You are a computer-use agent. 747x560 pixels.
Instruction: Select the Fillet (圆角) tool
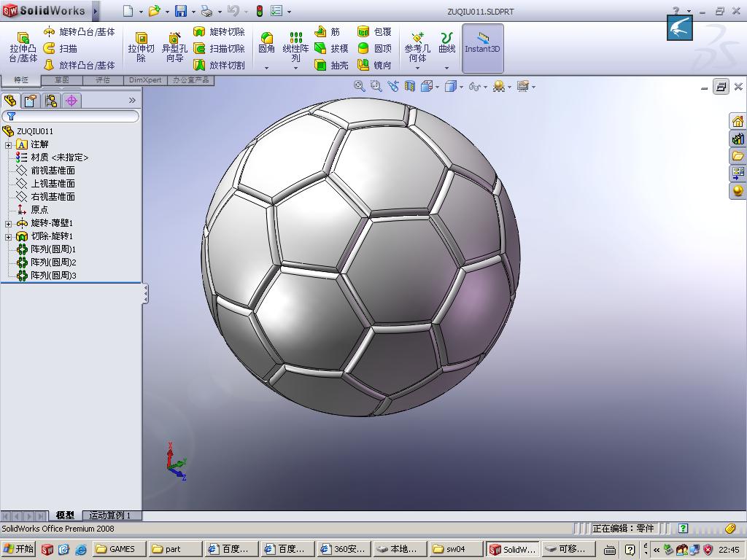click(266, 43)
